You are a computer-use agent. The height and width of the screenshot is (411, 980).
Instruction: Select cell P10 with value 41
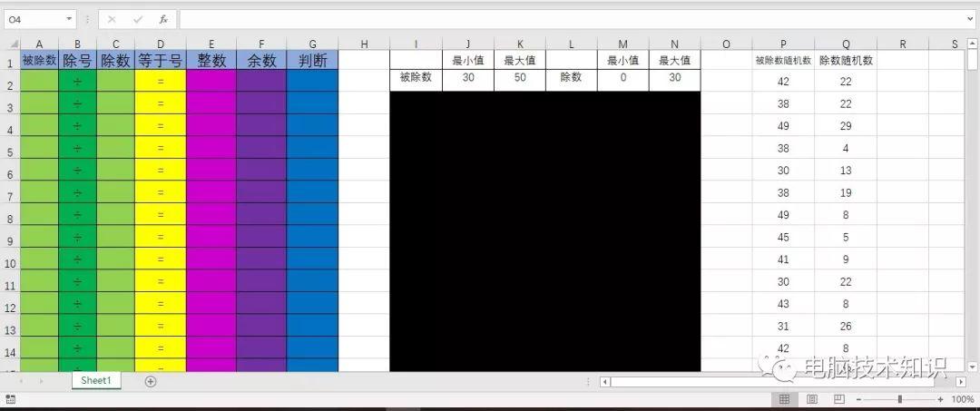click(783, 259)
